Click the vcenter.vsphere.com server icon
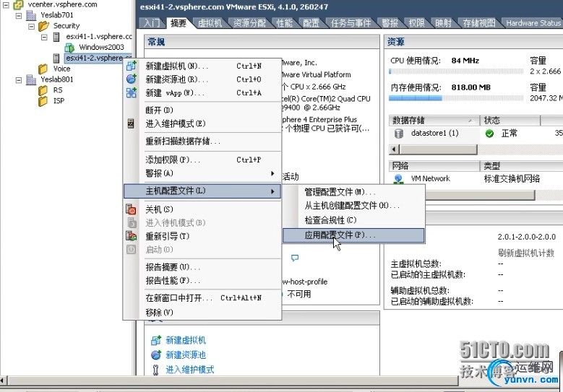This screenshot has width=563, height=392. tap(18, 4)
